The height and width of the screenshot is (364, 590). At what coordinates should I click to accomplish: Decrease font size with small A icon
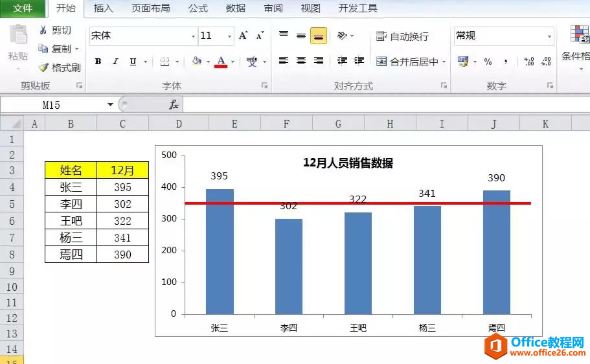(x=260, y=36)
